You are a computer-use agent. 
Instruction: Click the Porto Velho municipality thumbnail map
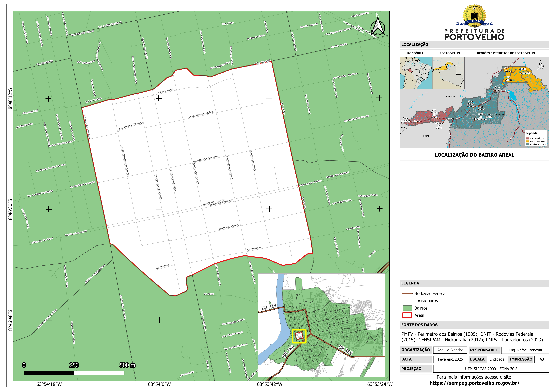[448, 73]
